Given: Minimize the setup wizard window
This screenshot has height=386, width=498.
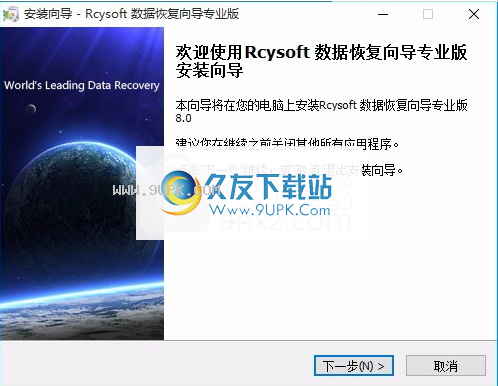Looking at the screenshot, I should 383,14.
